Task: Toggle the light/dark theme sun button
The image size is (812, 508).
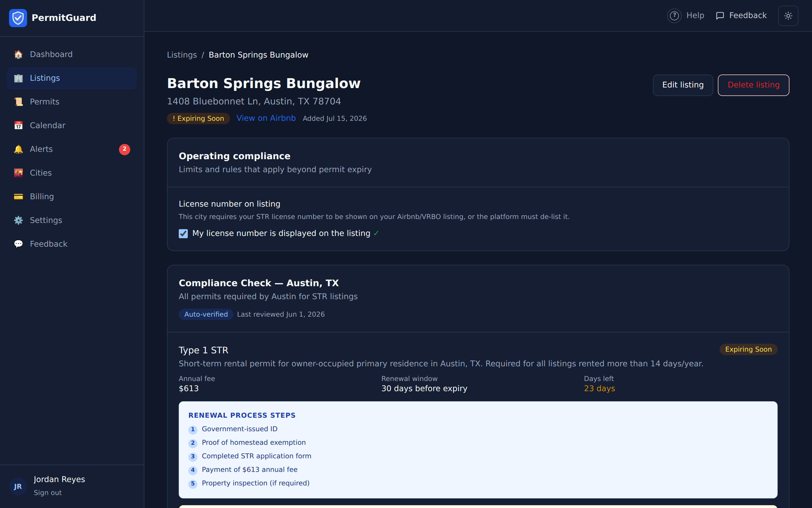Action: [x=788, y=16]
